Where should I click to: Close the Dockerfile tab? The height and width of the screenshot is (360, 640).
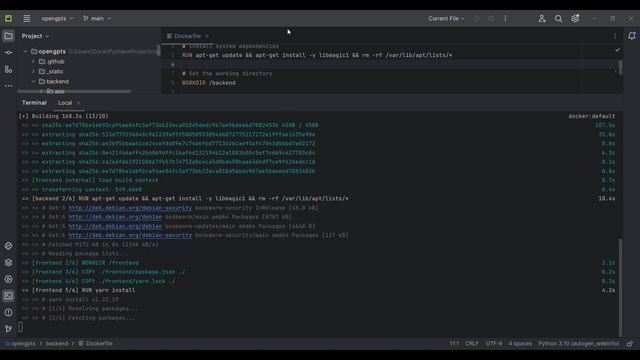[x=207, y=36]
